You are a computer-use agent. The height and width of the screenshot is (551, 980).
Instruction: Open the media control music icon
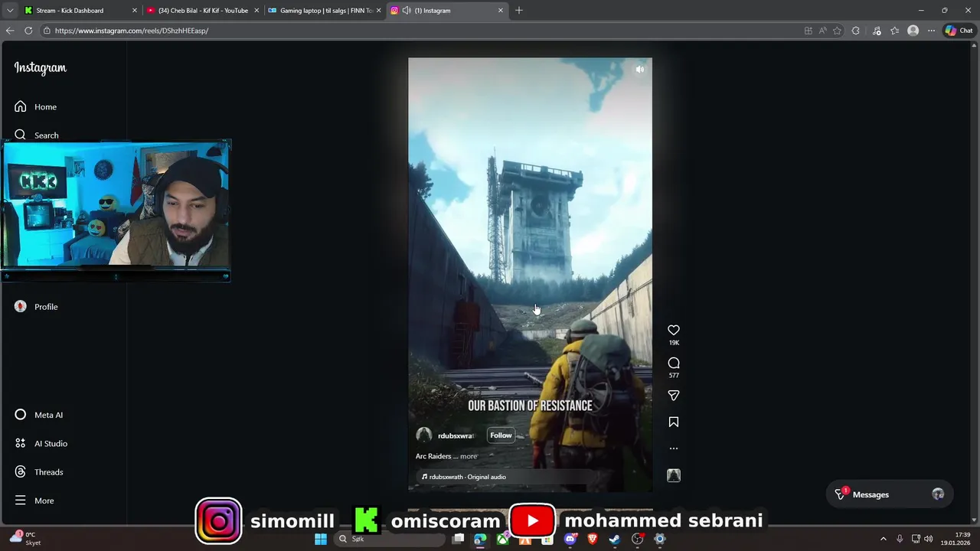[x=877, y=31]
